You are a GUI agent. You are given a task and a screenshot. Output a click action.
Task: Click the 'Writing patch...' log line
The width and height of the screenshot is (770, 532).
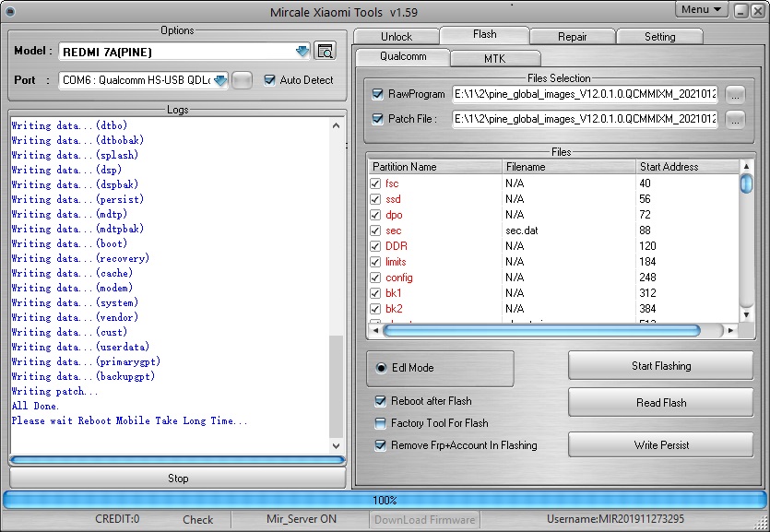(x=54, y=391)
